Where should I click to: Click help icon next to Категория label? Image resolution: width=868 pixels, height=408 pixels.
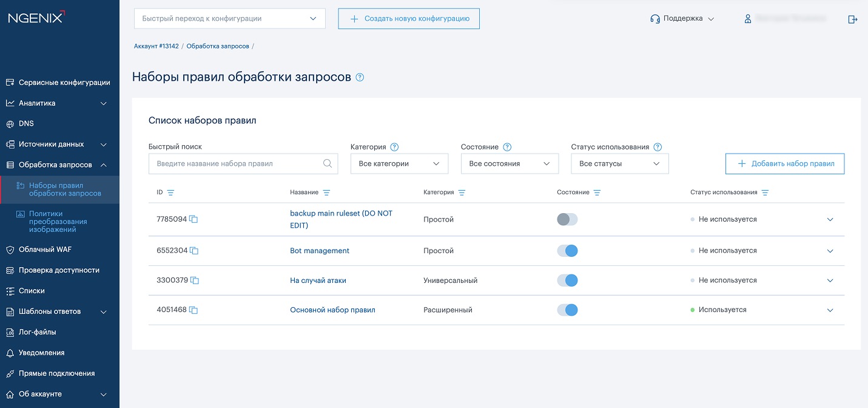[x=394, y=147]
